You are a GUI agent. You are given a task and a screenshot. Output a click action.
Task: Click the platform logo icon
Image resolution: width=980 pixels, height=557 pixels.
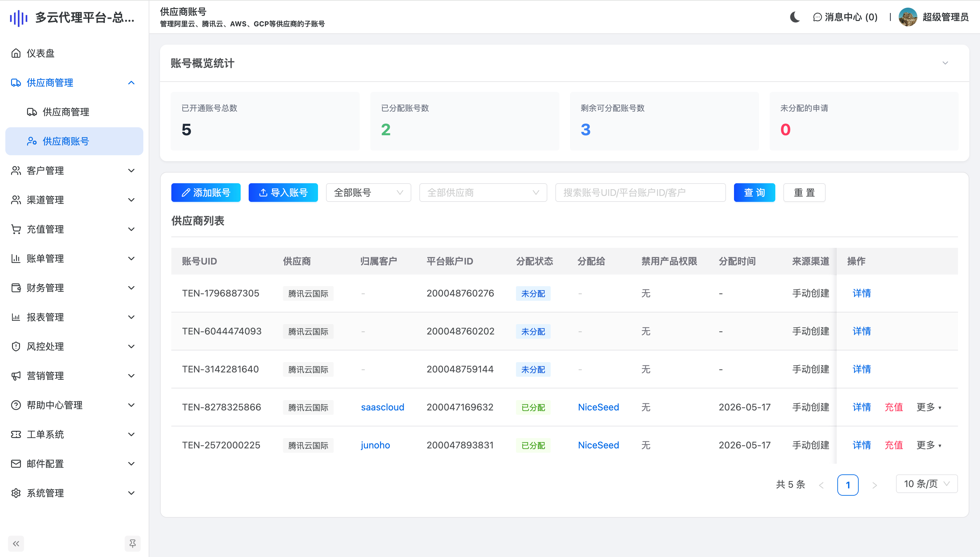pos(19,18)
